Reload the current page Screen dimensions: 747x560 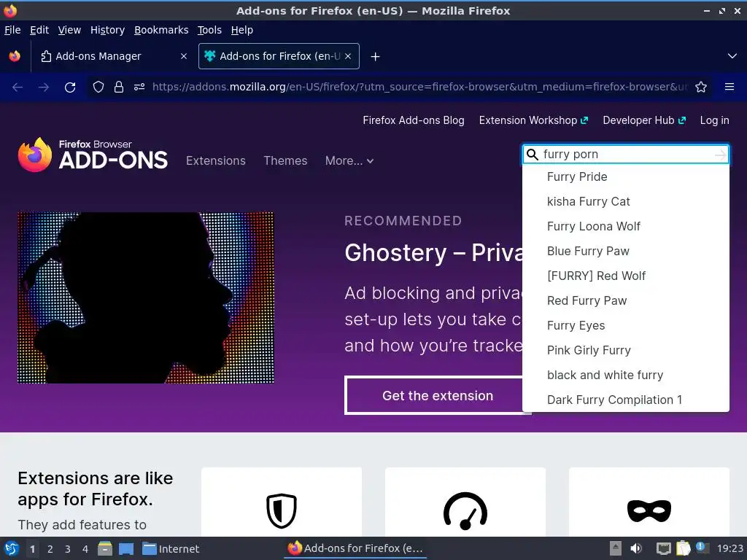coord(70,87)
